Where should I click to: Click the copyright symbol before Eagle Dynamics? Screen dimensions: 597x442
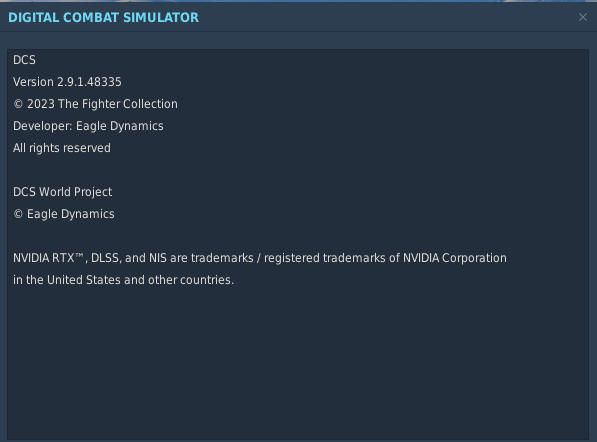[18, 214]
